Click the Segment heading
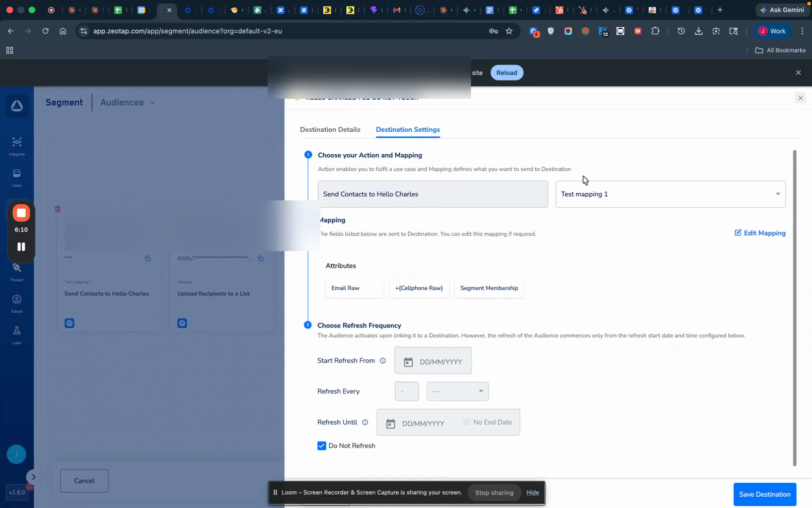 point(64,102)
